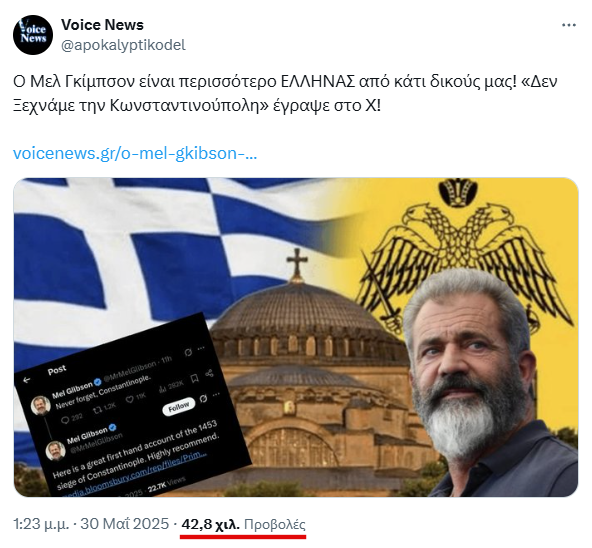Open the Greek flag and Hagia Sophia image
Screen dimensions: 592x548
(x=296, y=337)
